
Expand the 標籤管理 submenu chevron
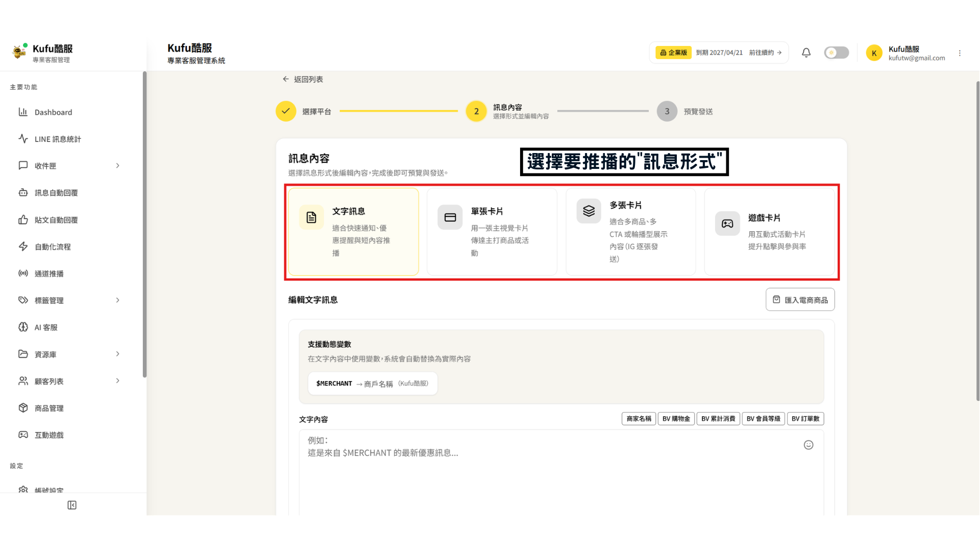[x=118, y=300]
